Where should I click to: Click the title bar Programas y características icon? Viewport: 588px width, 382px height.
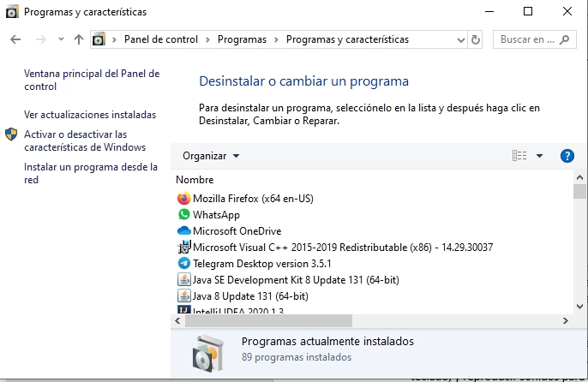pyautogui.click(x=12, y=12)
